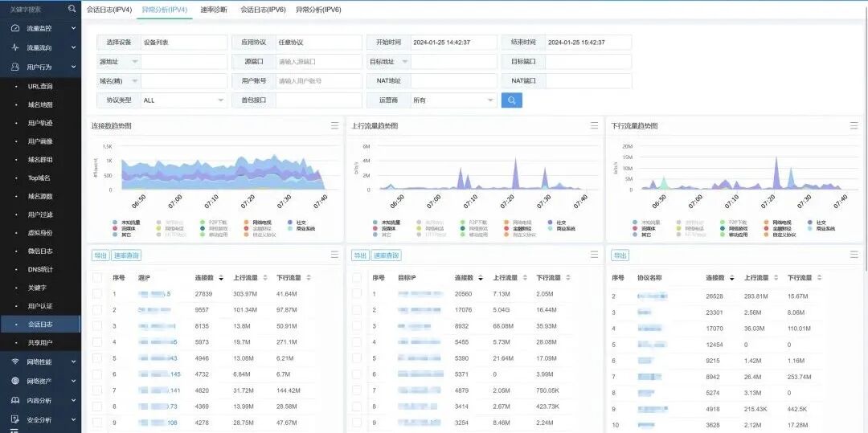This screenshot has height=433, width=868.
Task: Click 导出 button above 协议名称 table
Action: coord(620,255)
